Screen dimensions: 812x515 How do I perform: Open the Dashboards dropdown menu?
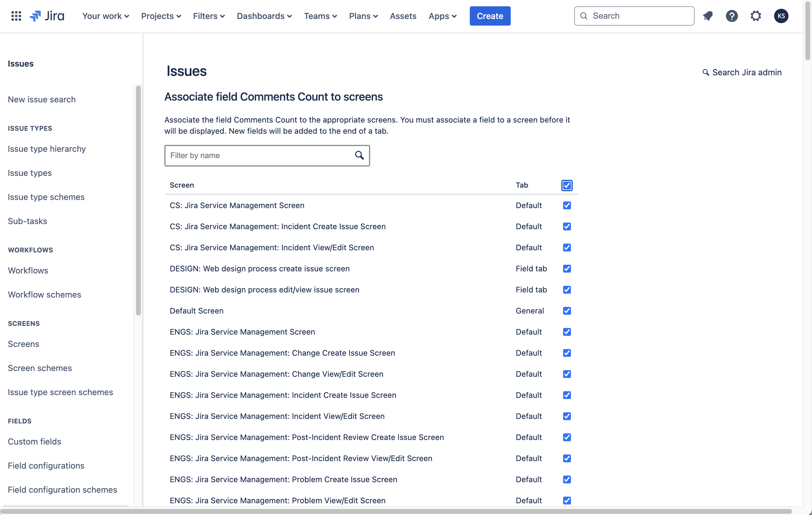pyautogui.click(x=264, y=16)
